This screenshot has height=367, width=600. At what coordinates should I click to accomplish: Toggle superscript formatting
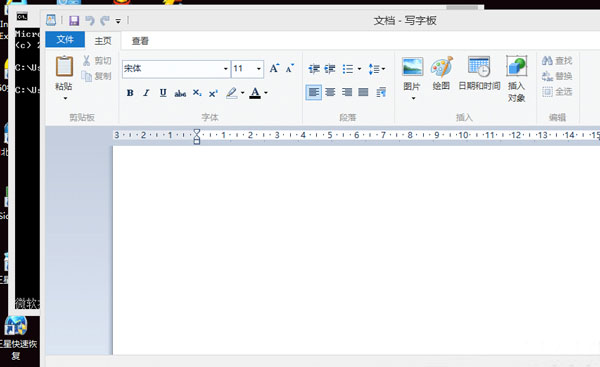[213, 93]
